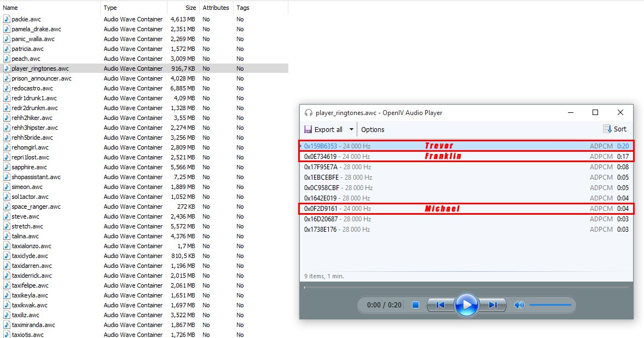Click the Stop playback square icon
Screen dimensions: 644x338
[x=415, y=305]
